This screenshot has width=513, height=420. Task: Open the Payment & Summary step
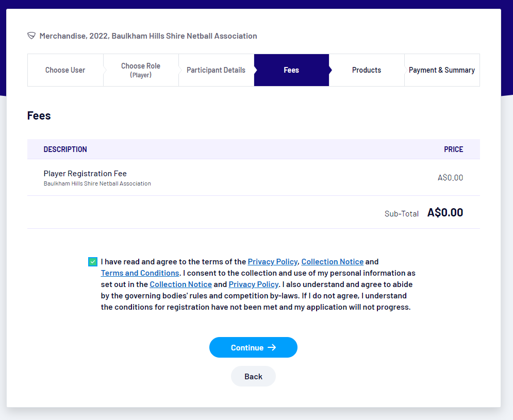(442, 70)
